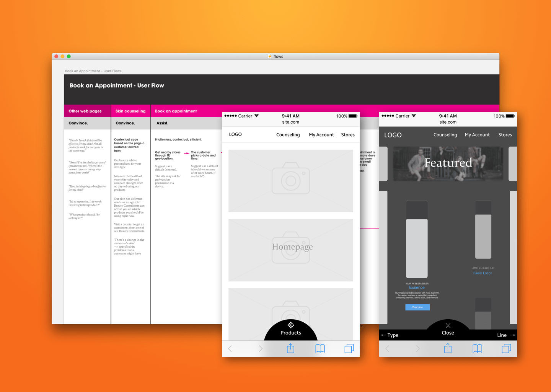The image size is (551, 392).
Task: Click 'OUR #1 BESTSELLER' label
Action: 417,284
